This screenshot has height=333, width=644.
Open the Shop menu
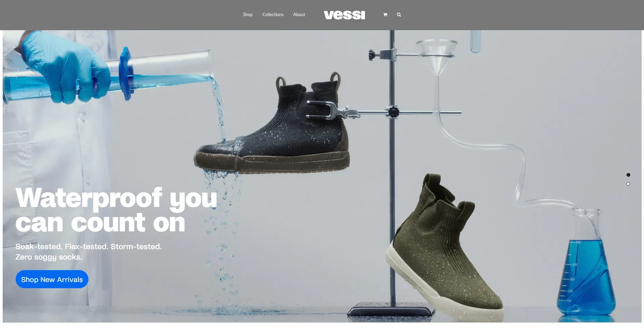tap(248, 14)
